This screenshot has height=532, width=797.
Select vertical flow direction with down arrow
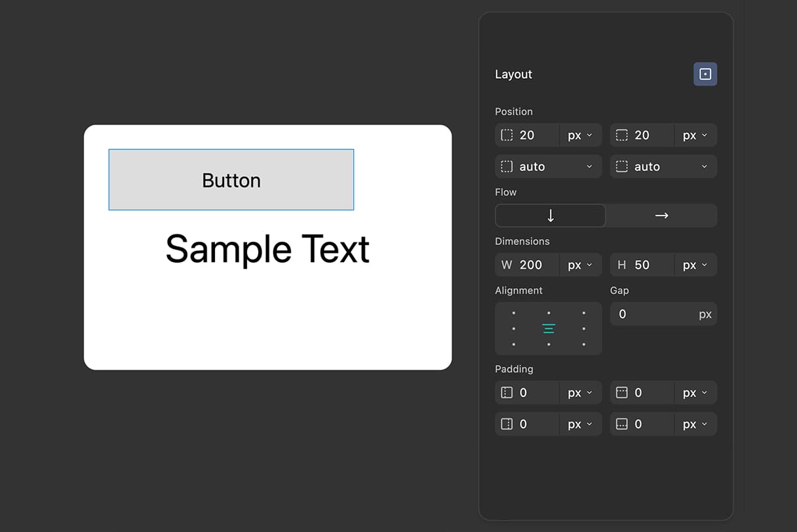click(x=550, y=216)
